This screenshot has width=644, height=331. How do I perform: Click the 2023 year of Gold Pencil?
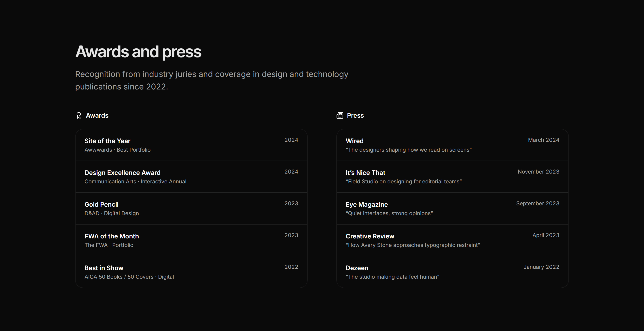coord(291,204)
